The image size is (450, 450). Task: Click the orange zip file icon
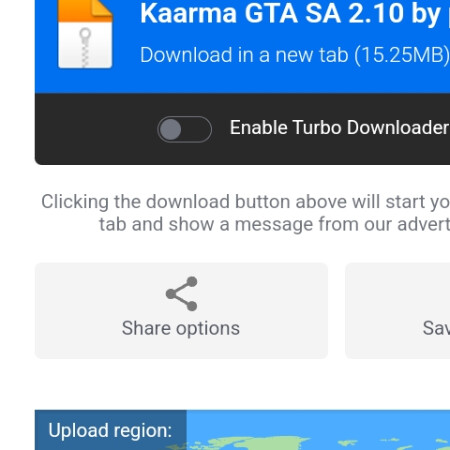(x=85, y=34)
